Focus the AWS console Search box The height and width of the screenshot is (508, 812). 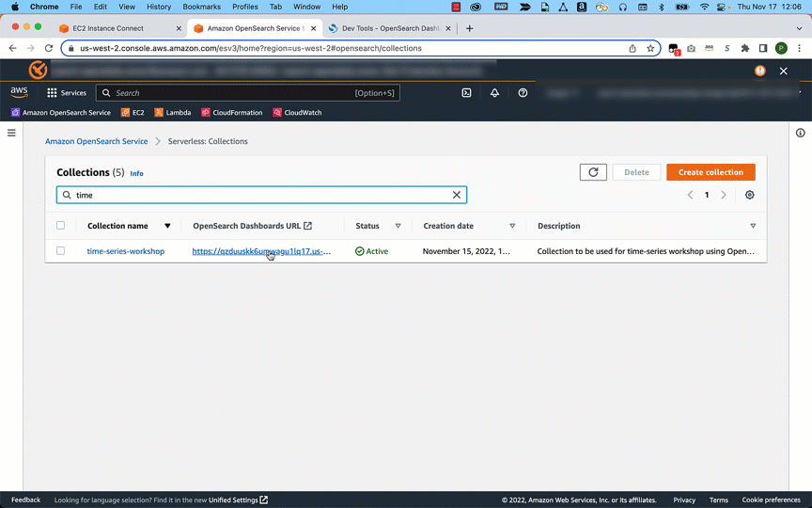(x=247, y=93)
